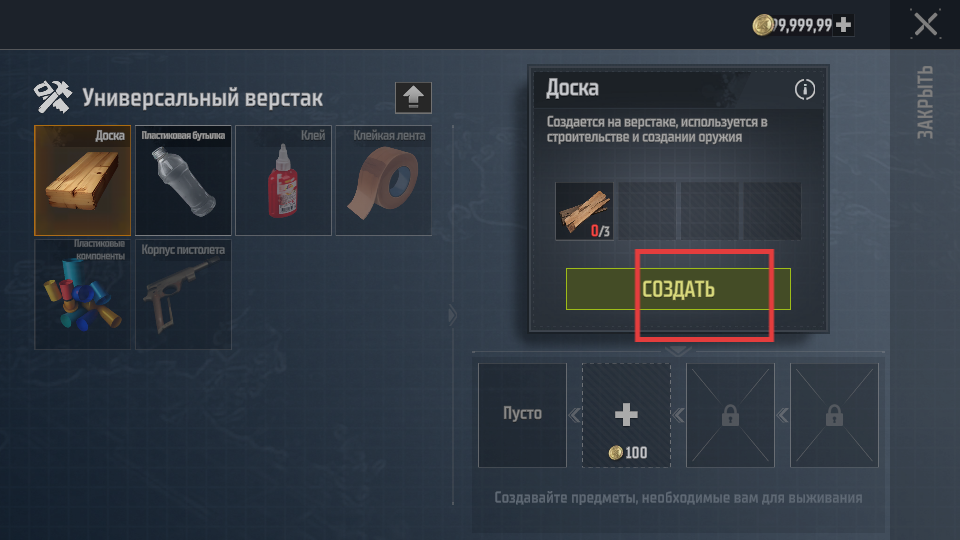Click the crossed hammers workbench icon
960x540 pixels.
coord(53,97)
